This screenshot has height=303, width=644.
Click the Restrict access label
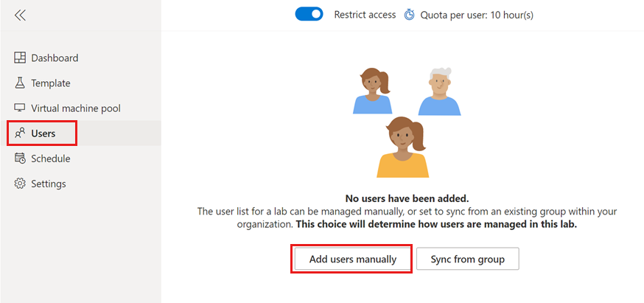pyautogui.click(x=365, y=15)
